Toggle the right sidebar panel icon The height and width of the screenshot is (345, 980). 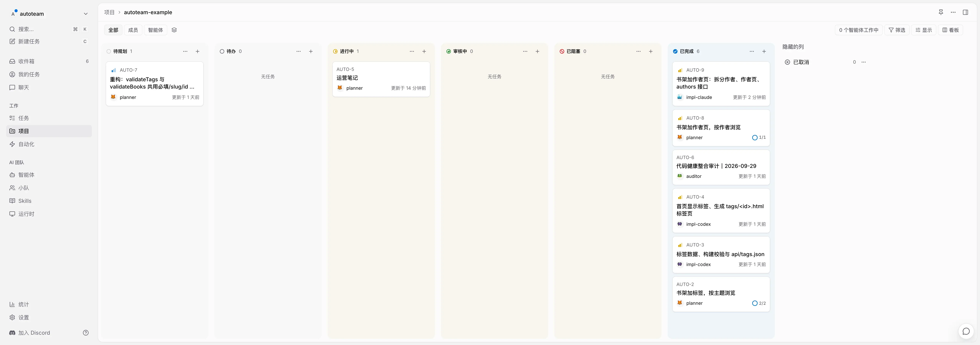click(x=965, y=12)
